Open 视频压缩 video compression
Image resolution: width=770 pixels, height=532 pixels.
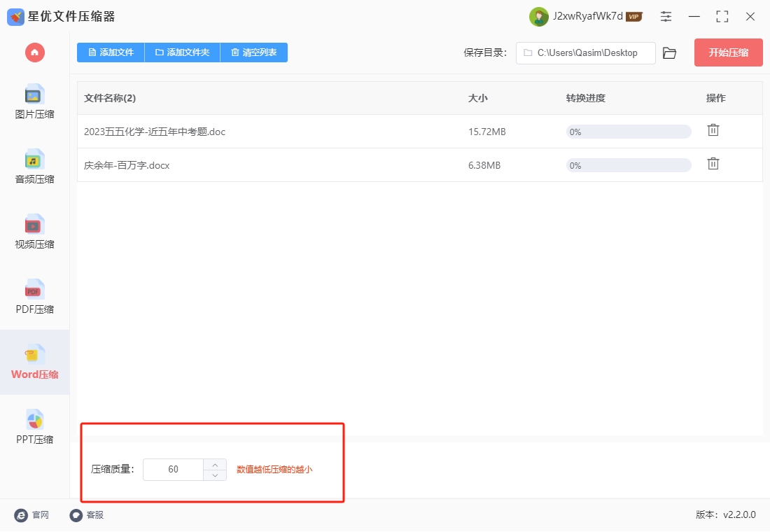tap(34, 232)
